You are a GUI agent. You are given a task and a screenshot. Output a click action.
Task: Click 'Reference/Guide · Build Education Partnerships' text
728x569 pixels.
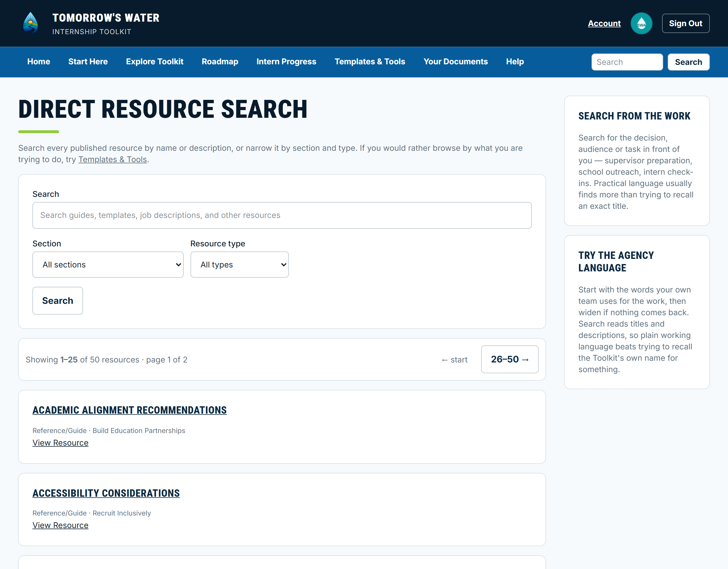pyautogui.click(x=109, y=430)
